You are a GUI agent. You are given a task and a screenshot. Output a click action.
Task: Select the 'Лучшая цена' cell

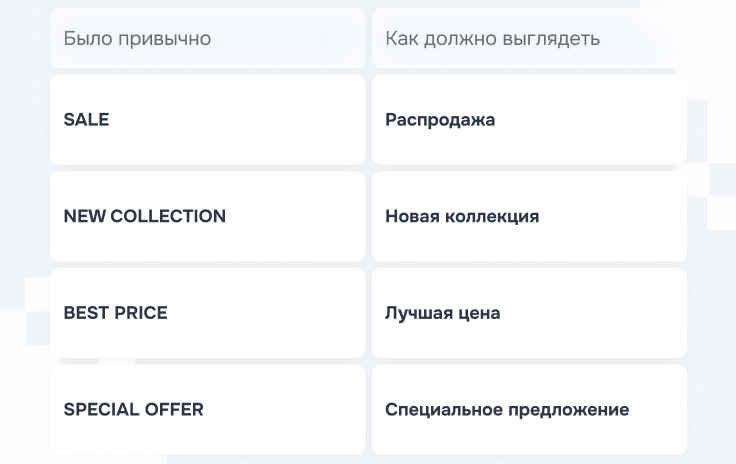coord(529,313)
